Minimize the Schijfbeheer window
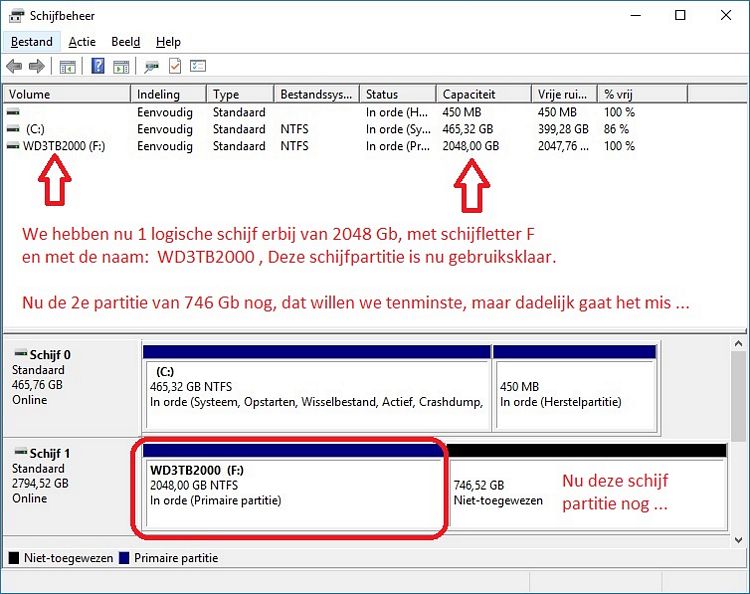750x594 pixels. tap(635, 15)
